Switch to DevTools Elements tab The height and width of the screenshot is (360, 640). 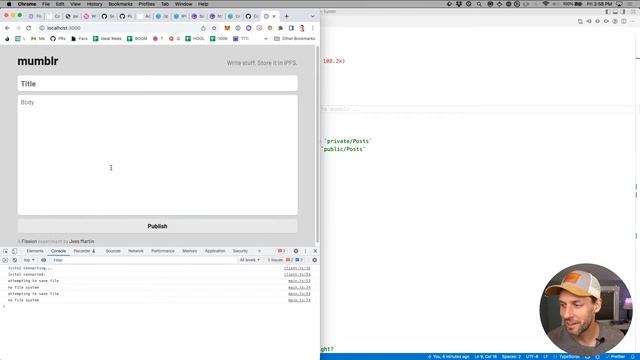click(35, 251)
